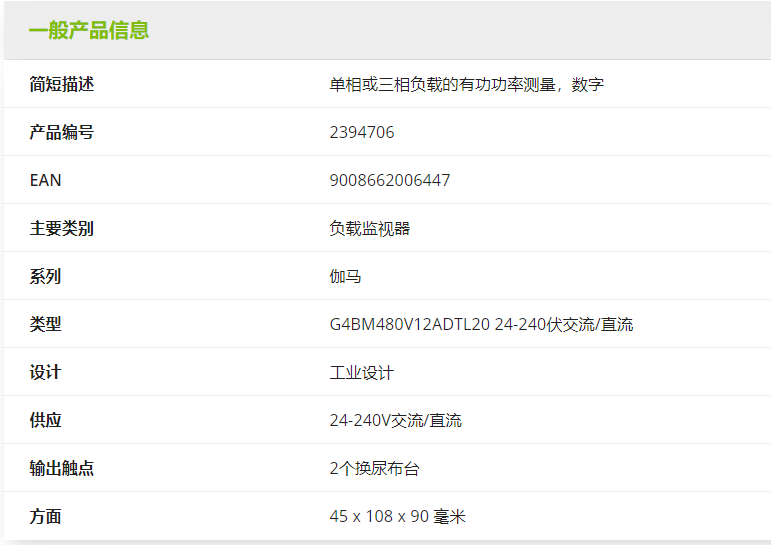Click the 主要类别 label

point(62,228)
